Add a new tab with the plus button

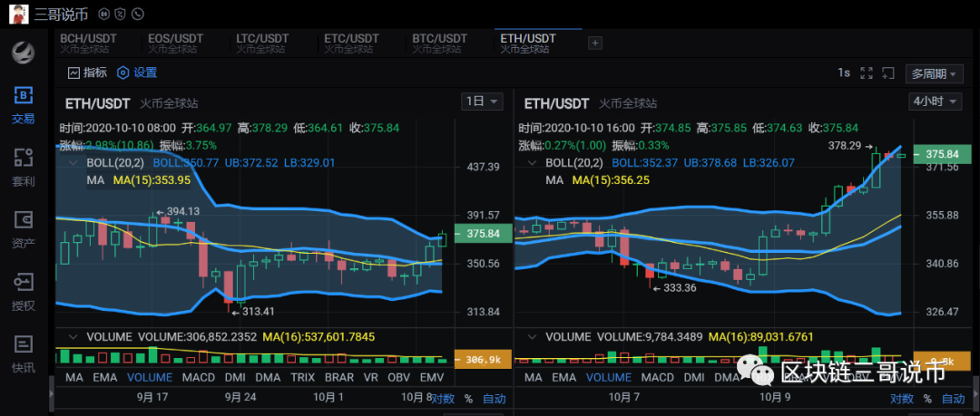[595, 44]
